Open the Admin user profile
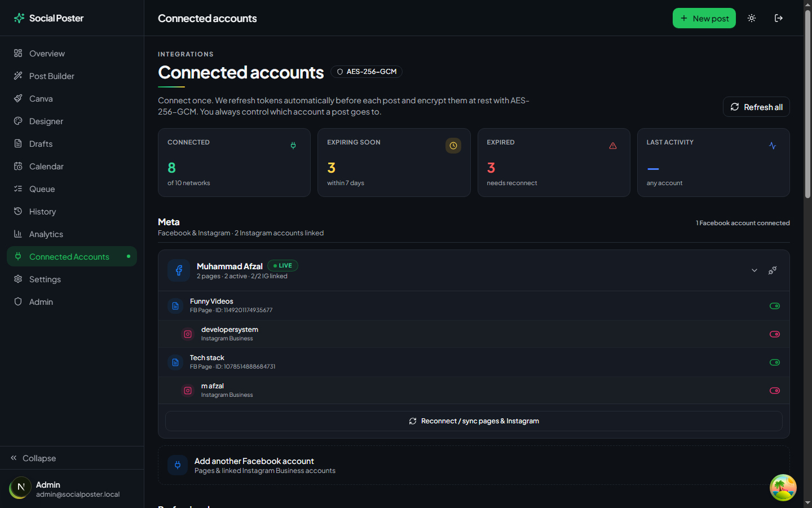Viewport: 812px width, 508px height. click(72, 489)
